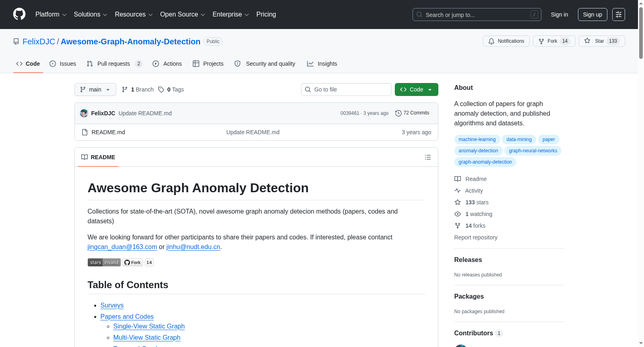Click the stars invalid badge
The height and width of the screenshot is (347, 644).
click(x=104, y=262)
